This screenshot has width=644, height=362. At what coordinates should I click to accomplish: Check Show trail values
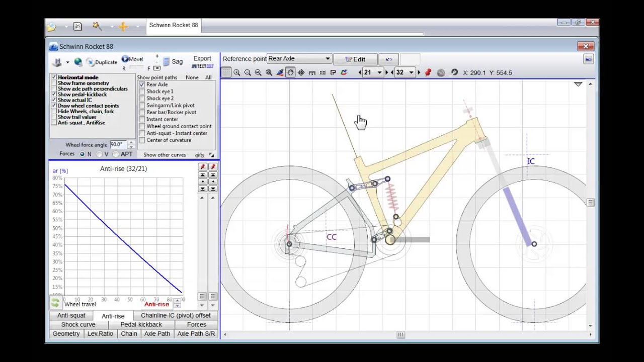pos(54,117)
